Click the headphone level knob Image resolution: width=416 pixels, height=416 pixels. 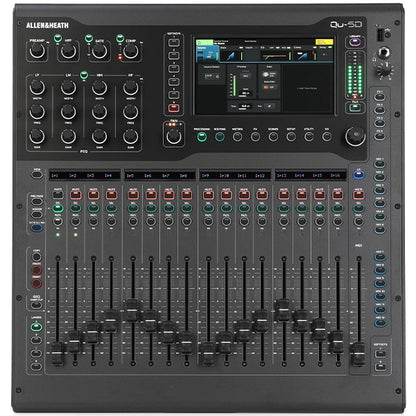[x=385, y=70]
